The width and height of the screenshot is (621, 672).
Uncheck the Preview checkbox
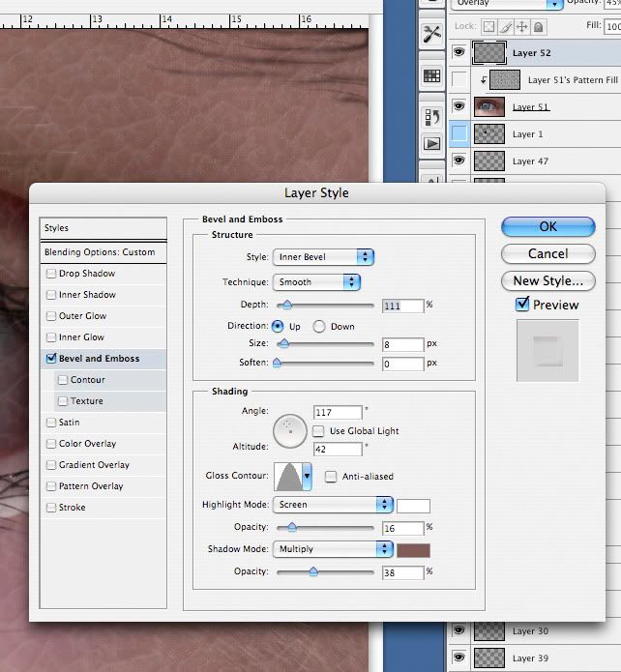coord(522,305)
